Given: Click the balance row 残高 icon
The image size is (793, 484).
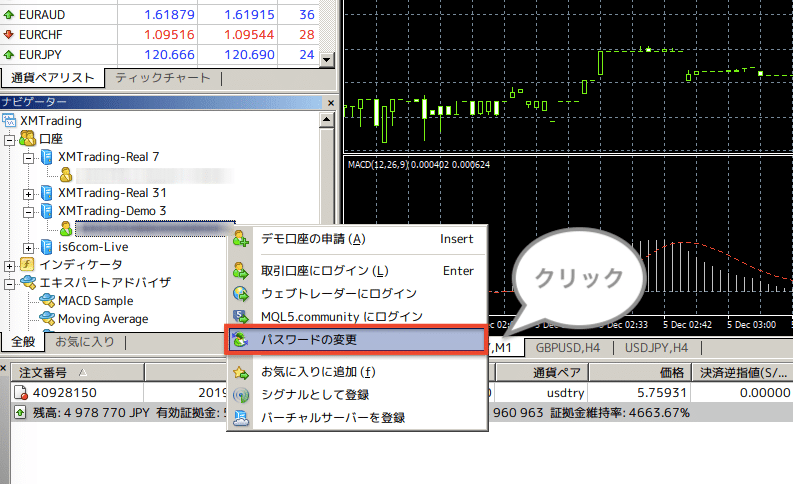Looking at the screenshot, I should pyautogui.click(x=20, y=412).
